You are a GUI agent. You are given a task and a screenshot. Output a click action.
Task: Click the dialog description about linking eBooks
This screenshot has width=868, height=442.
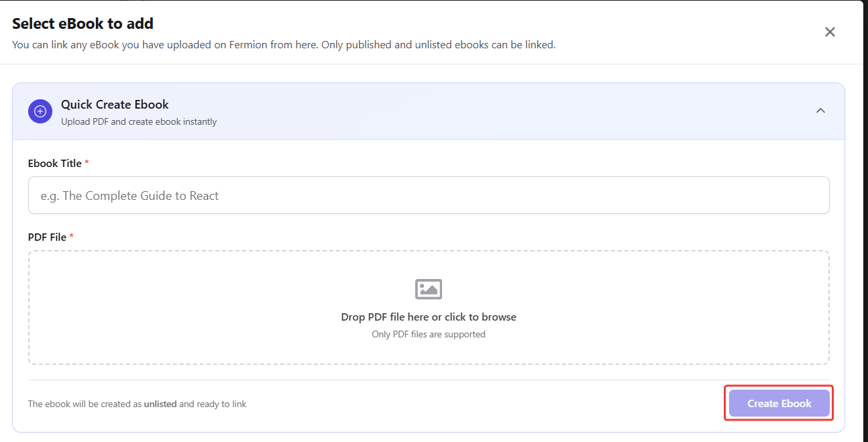(x=284, y=45)
